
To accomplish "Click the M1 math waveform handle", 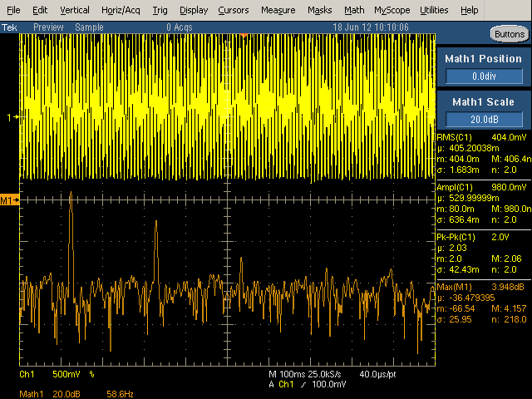I will (9, 201).
